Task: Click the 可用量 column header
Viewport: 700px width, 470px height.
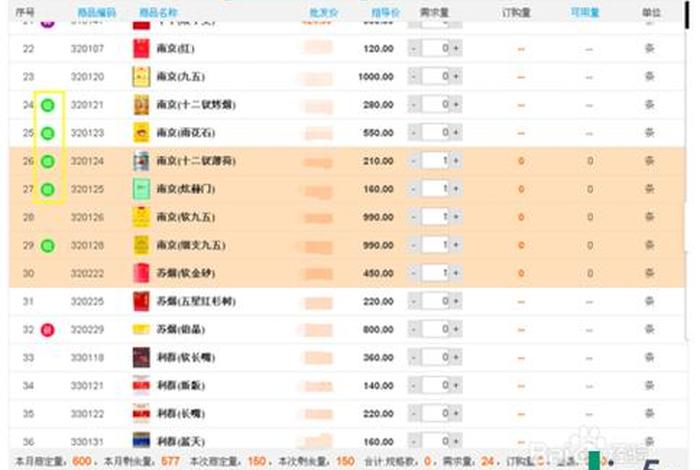Action: [x=584, y=13]
